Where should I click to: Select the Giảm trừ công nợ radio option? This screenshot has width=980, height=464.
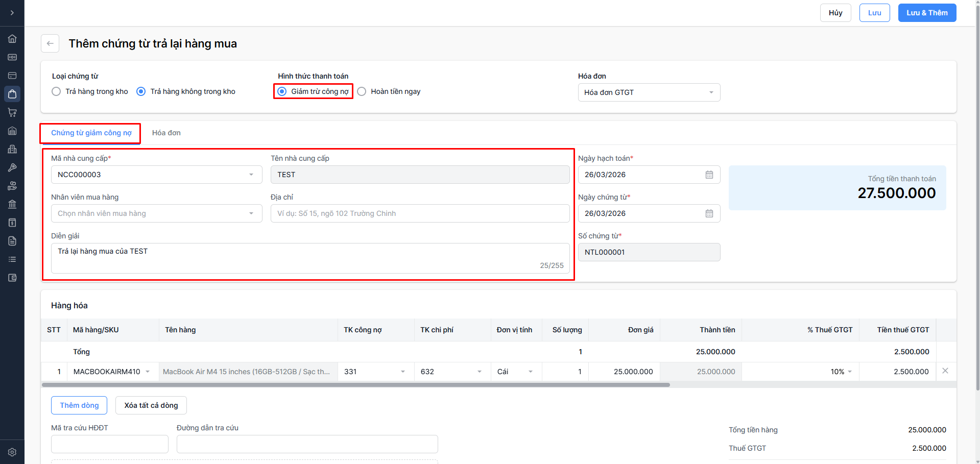pos(282,91)
